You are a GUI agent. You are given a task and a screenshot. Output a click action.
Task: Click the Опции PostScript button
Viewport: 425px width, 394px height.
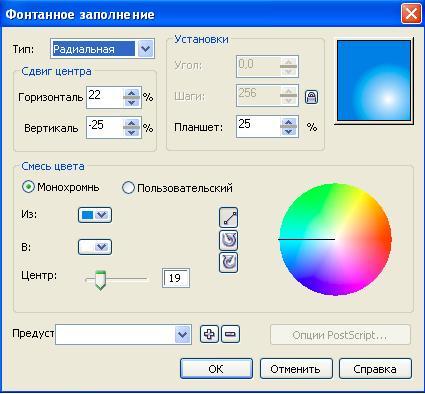tap(340, 335)
